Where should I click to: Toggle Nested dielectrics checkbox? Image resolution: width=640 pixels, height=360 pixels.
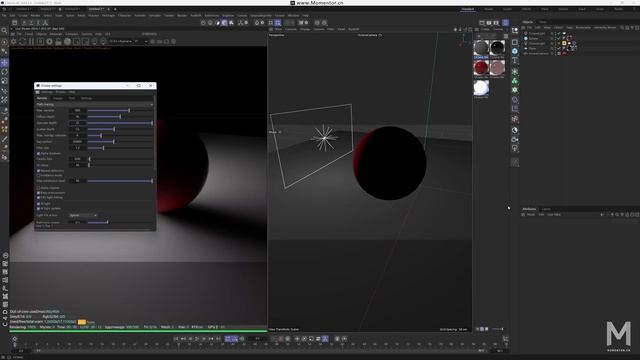(39, 171)
